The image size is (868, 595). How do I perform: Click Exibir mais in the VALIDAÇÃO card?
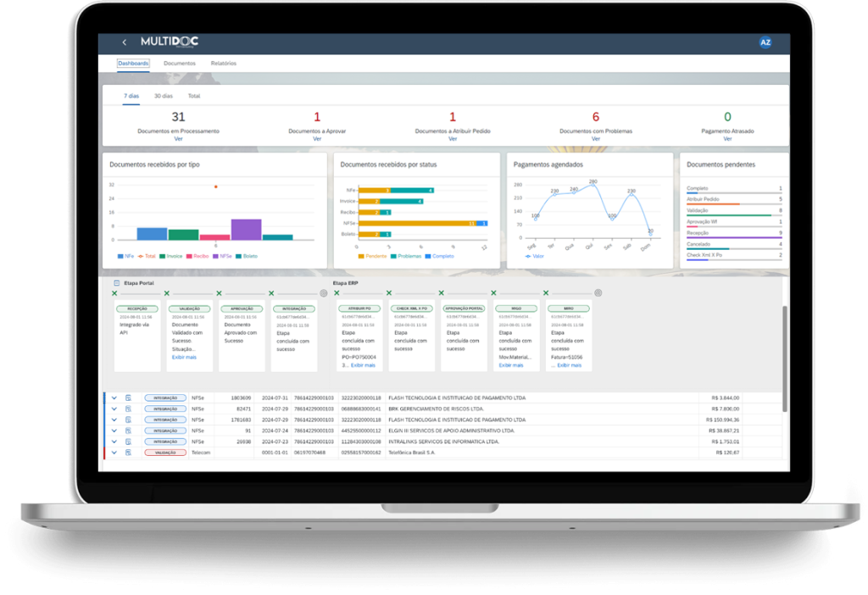tap(184, 357)
